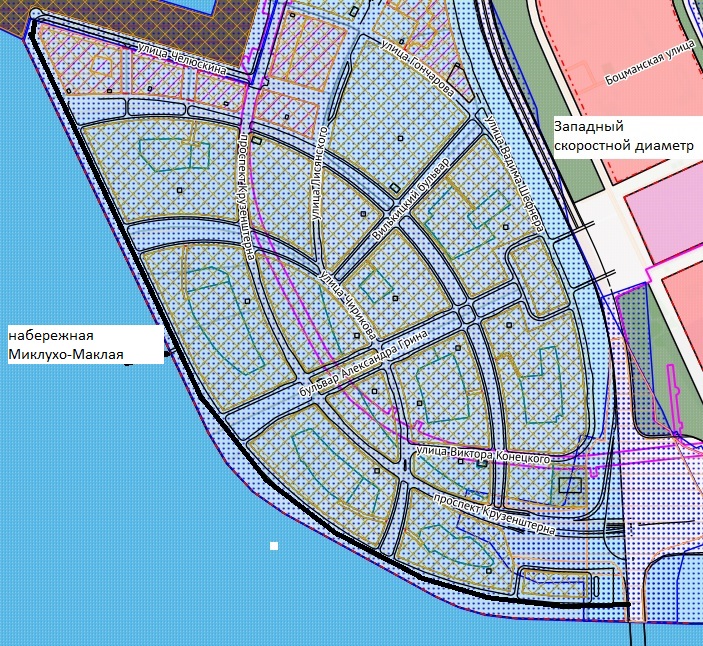Image resolution: width=703 pixels, height=646 pixels.
Task: Select the Западный скоростной диаметр text box
Action: point(622,136)
